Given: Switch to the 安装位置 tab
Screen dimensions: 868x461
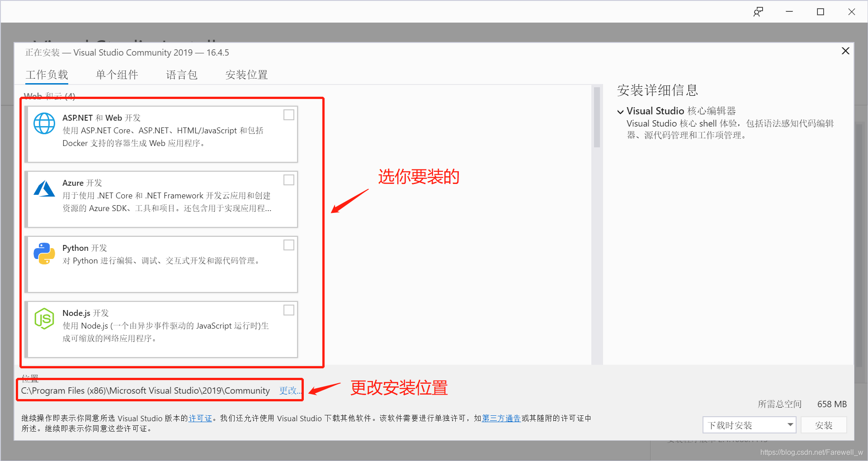Looking at the screenshot, I should point(247,75).
